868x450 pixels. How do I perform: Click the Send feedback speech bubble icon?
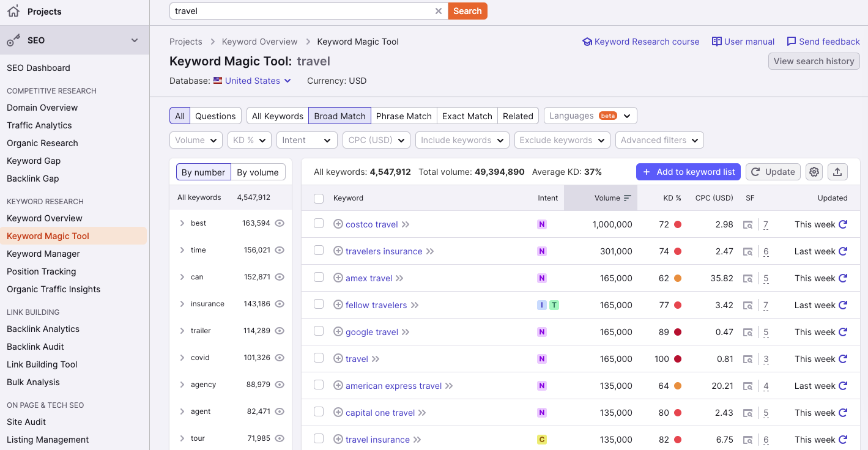click(791, 42)
